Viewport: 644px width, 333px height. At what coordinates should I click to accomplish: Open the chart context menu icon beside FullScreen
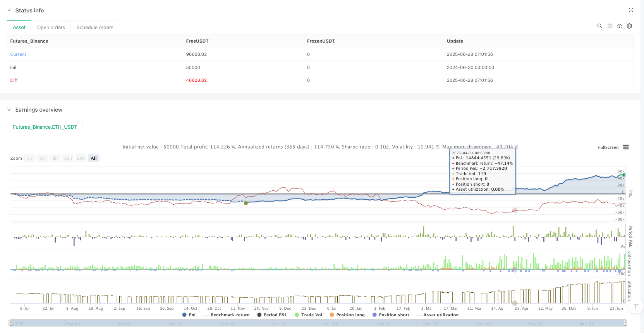(626, 147)
